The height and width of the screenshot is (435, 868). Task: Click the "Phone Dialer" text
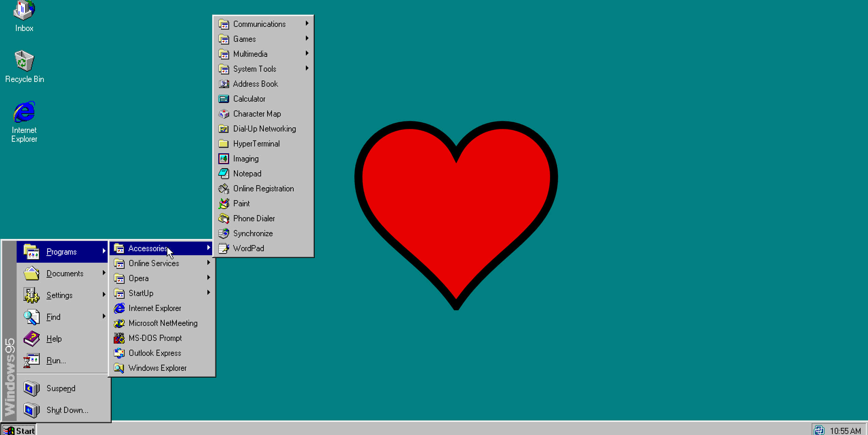coord(254,219)
